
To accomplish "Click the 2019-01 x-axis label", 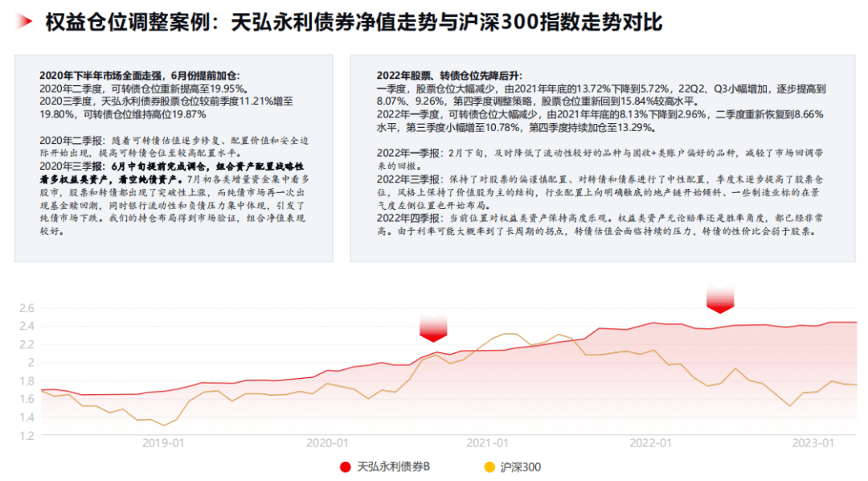I will click(x=164, y=442).
